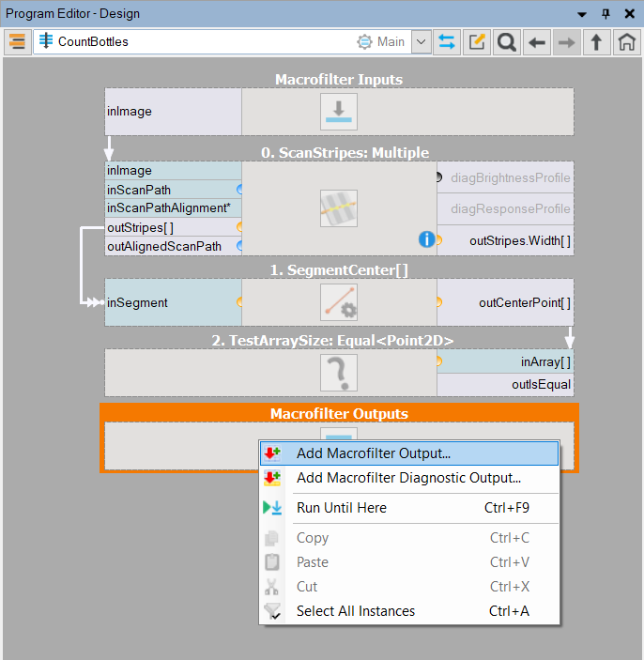The width and height of the screenshot is (644, 660).
Task: Navigate back with the left arrow
Action: [537, 42]
